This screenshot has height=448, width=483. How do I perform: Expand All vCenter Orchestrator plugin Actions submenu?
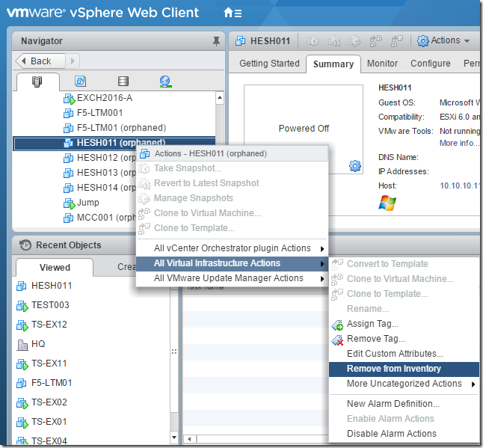tap(233, 248)
